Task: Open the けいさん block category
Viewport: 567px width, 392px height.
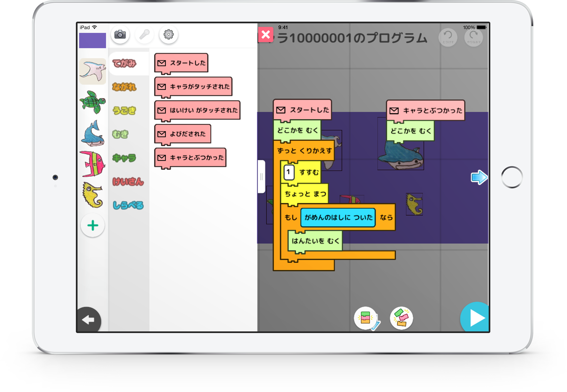Action: 128,182
